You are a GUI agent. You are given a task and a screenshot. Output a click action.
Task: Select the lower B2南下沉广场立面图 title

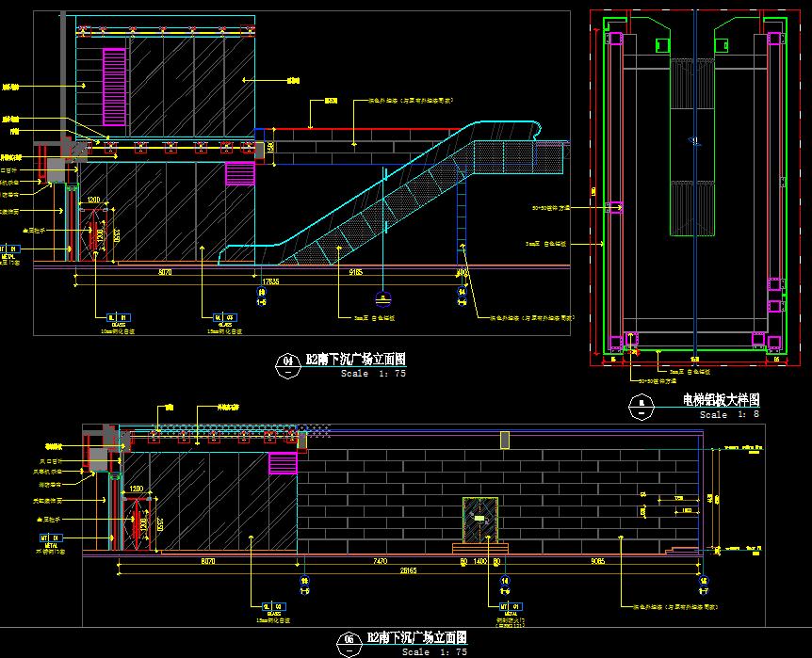coord(415,638)
